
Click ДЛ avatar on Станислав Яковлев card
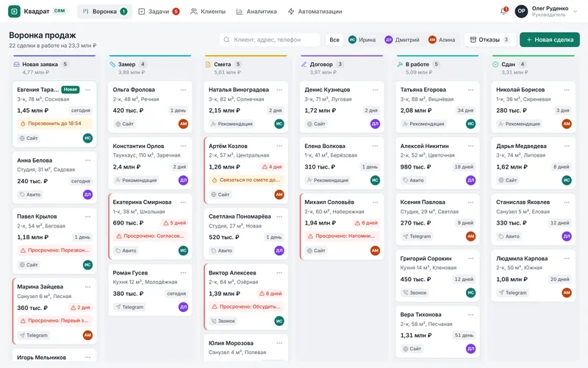567,236
